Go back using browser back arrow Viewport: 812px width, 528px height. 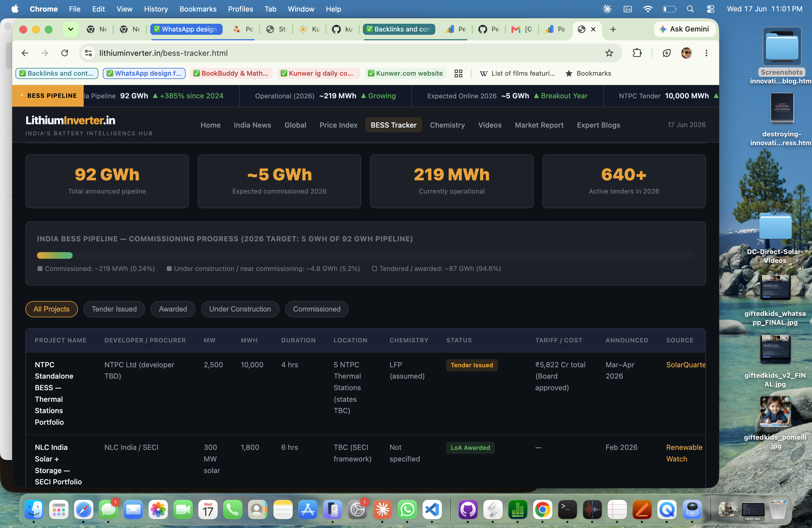click(25, 53)
